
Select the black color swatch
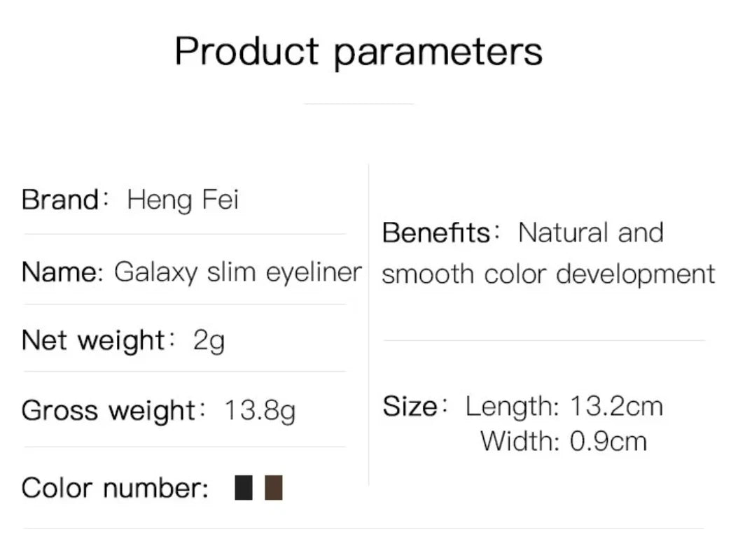[x=244, y=487]
